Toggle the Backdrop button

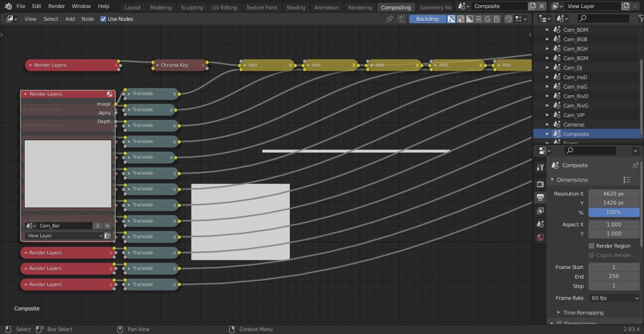(427, 19)
